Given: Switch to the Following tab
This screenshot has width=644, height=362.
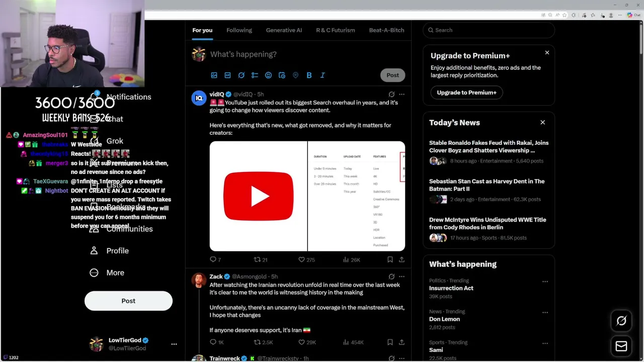Looking at the screenshot, I should 239,30.
